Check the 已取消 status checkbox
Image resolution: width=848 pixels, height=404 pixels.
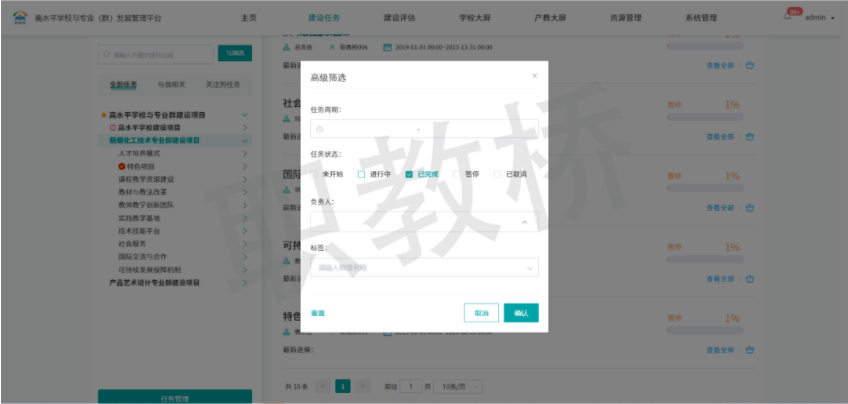click(x=498, y=175)
